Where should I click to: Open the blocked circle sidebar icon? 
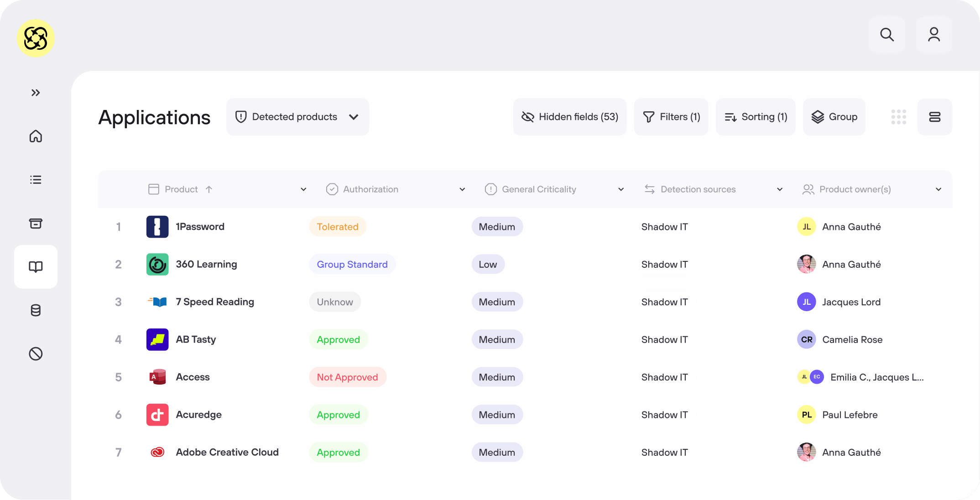(36, 354)
